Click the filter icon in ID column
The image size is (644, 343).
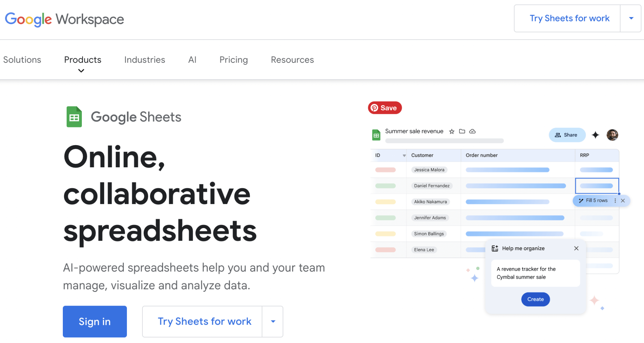[x=404, y=155]
